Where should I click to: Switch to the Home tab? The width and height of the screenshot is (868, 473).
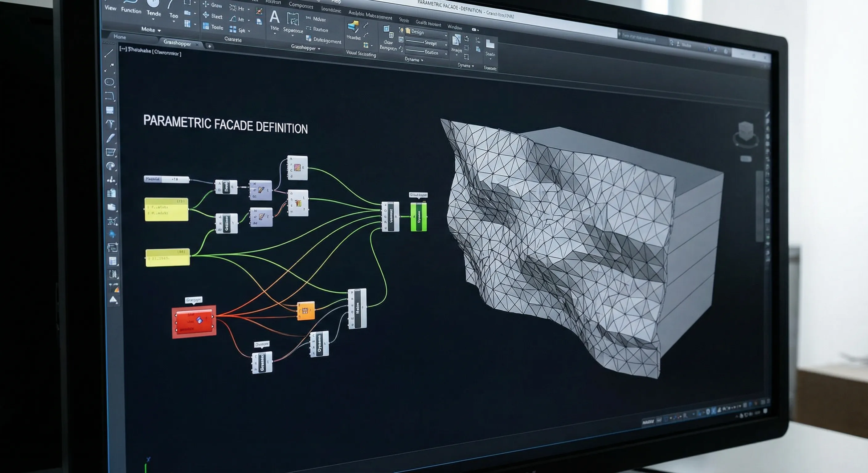(x=121, y=37)
